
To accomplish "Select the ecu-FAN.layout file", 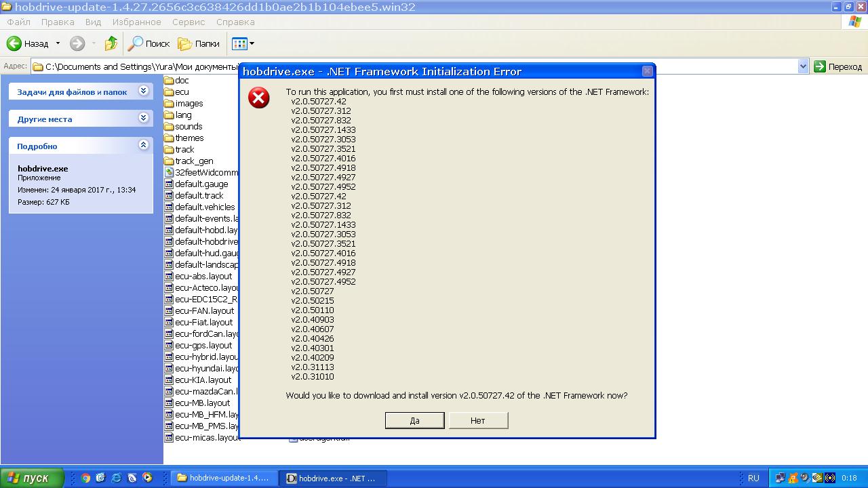I will click(x=199, y=310).
